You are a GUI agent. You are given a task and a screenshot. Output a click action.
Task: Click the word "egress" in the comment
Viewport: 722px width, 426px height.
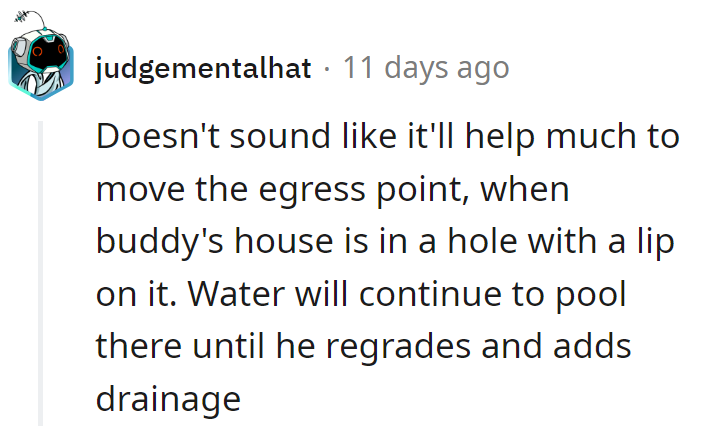(321, 190)
